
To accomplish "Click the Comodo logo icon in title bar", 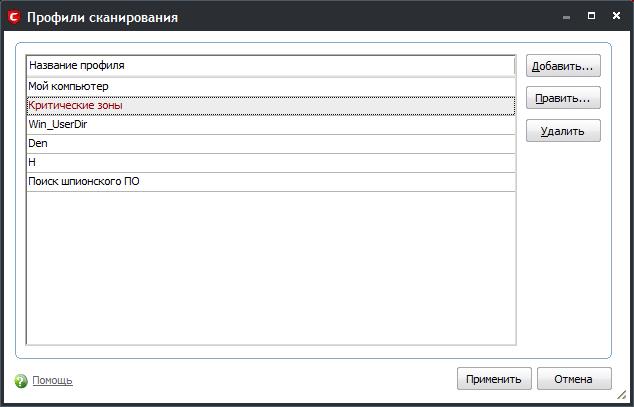I will coord(13,17).
